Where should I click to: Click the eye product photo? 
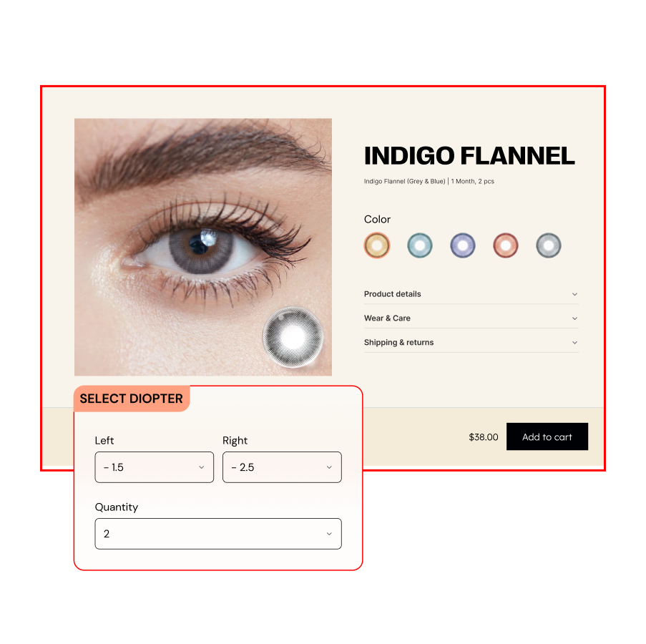point(202,247)
